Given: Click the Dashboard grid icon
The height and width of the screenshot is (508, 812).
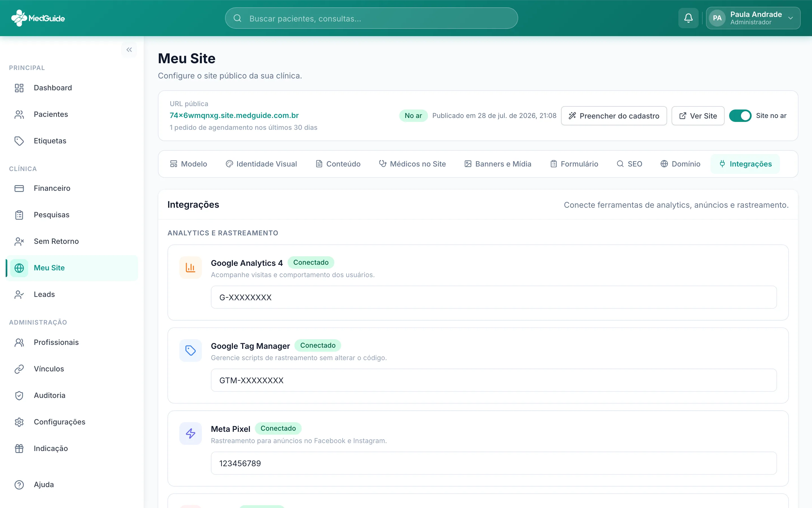Looking at the screenshot, I should pyautogui.click(x=19, y=88).
